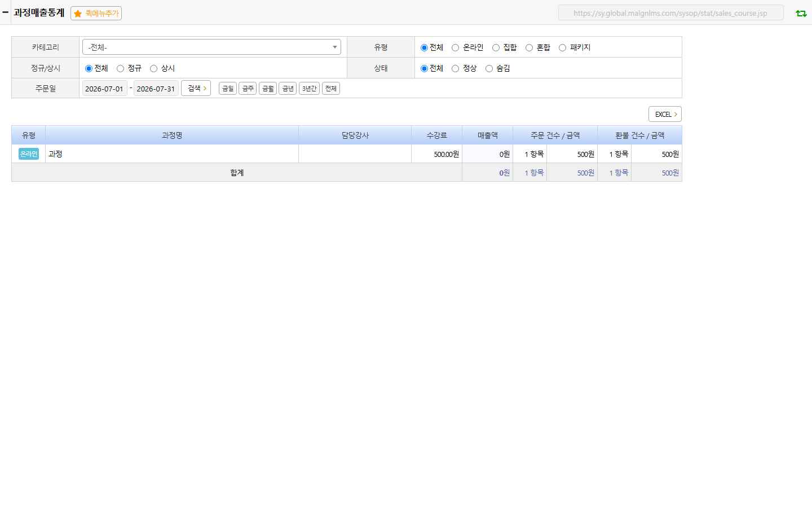The height and width of the screenshot is (508, 812).
Task: Set date range with 금년 button
Action: 288,89
